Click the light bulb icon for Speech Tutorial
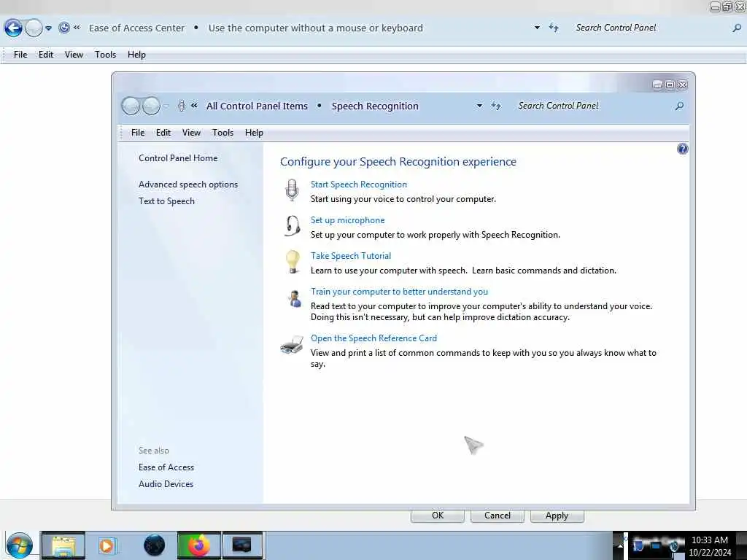 coord(293,262)
